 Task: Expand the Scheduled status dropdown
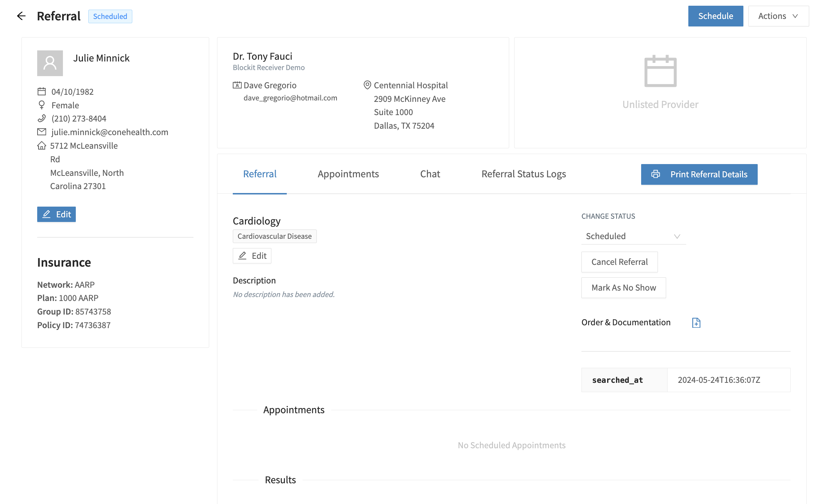[633, 236]
